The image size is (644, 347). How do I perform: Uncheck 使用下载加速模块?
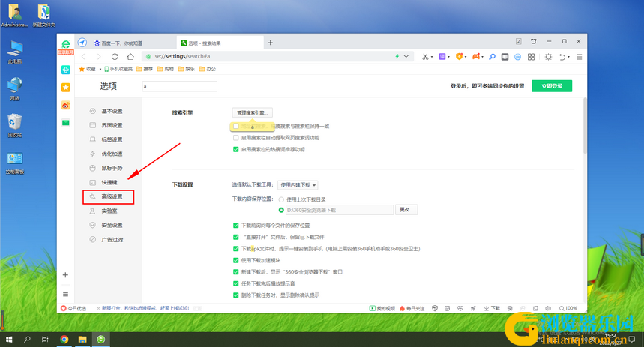click(235, 260)
